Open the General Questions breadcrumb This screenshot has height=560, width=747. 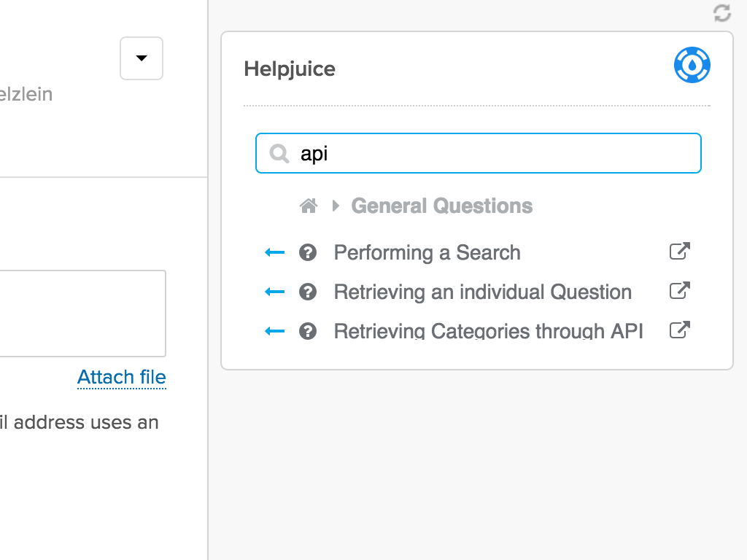coord(441,206)
